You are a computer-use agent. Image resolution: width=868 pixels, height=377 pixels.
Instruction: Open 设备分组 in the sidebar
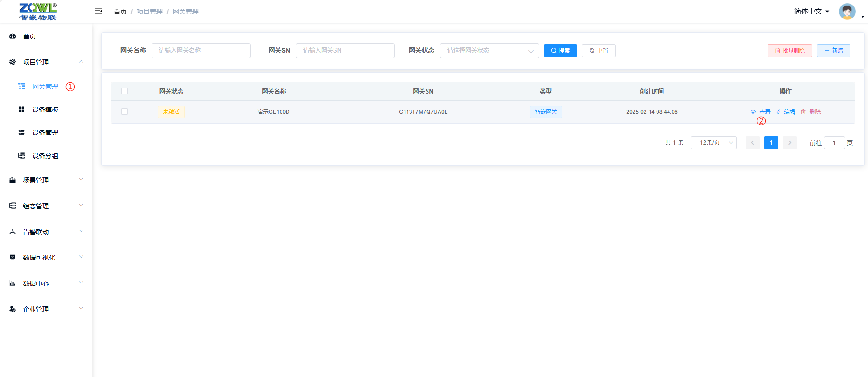pyautogui.click(x=45, y=156)
